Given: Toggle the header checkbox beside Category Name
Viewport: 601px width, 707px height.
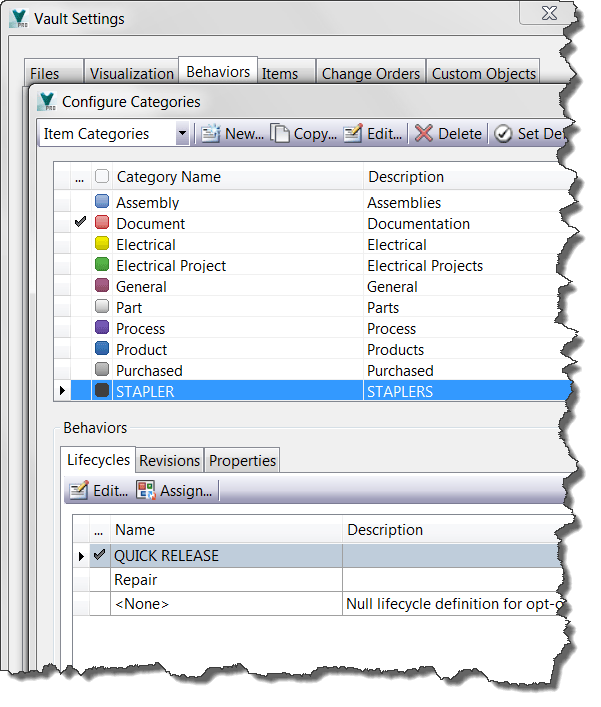Looking at the screenshot, I should coord(102,176).
